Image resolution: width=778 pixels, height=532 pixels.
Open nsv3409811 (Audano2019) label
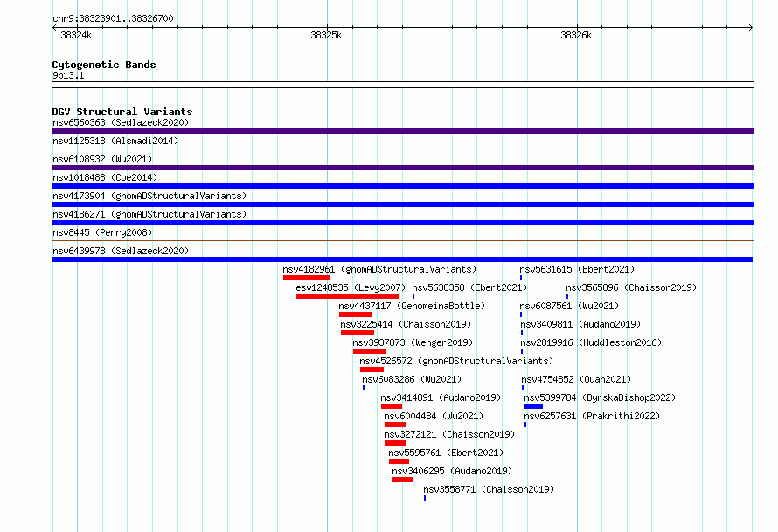pyautogui.click(x=580, y=324)
